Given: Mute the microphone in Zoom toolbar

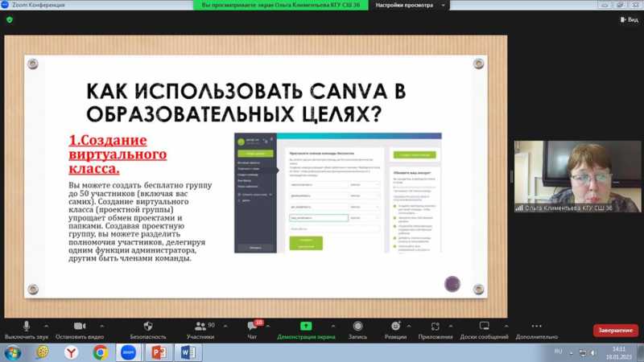Looking at the screenshot, I should coord(27,330).
